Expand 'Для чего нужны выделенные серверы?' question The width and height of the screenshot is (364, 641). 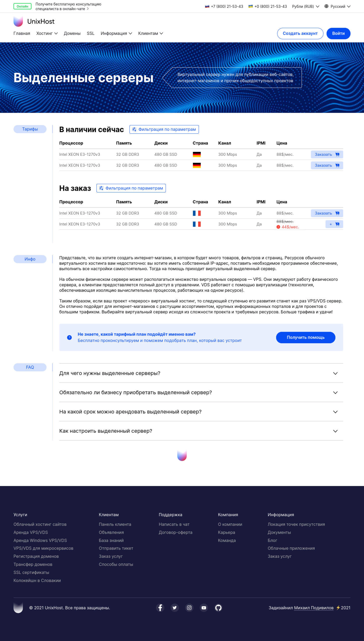point(201,373)
